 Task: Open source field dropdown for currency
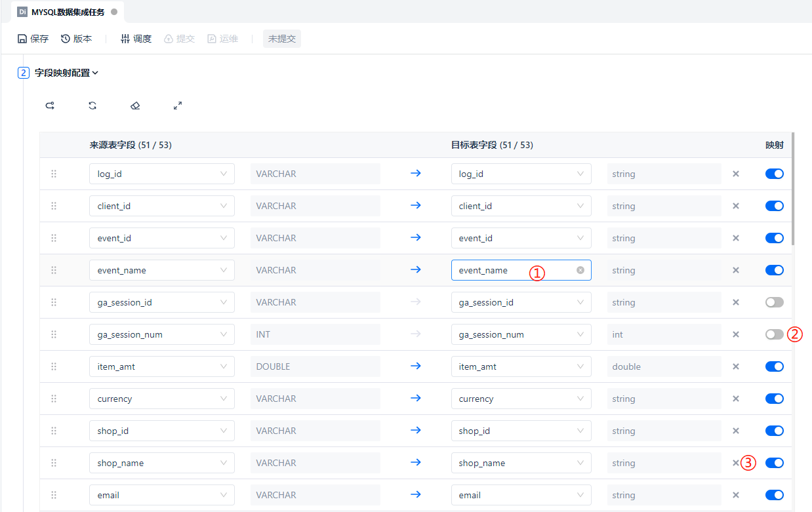[x=161, y=399]
